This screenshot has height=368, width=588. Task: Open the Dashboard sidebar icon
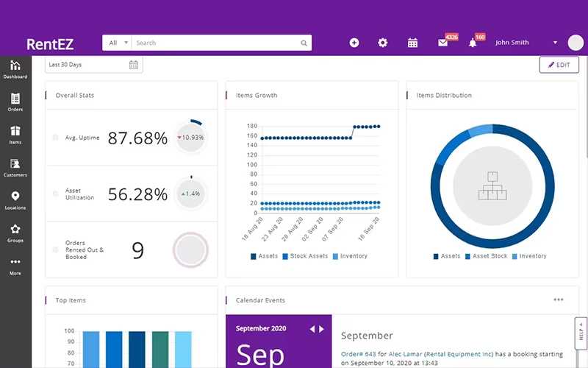point(15,69)
